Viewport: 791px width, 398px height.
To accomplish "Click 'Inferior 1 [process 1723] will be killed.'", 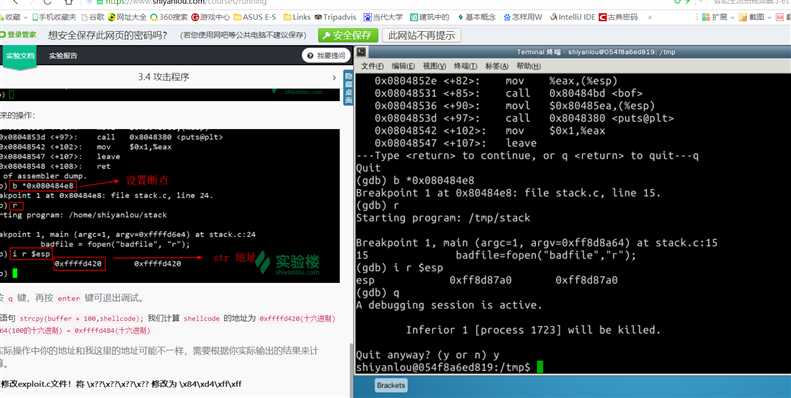I will click(x=533, y=330).
